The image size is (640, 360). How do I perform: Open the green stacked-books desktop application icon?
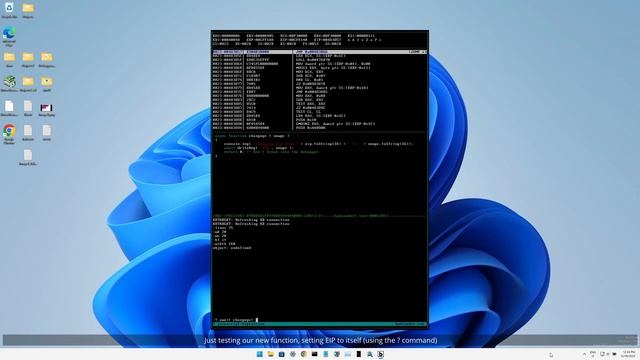coord(9,84)
